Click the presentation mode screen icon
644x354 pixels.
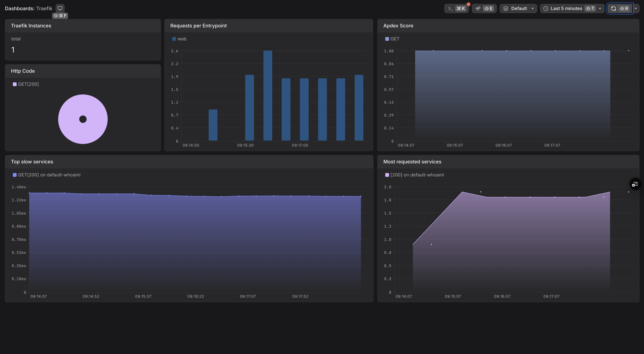[x=60, y=8]
